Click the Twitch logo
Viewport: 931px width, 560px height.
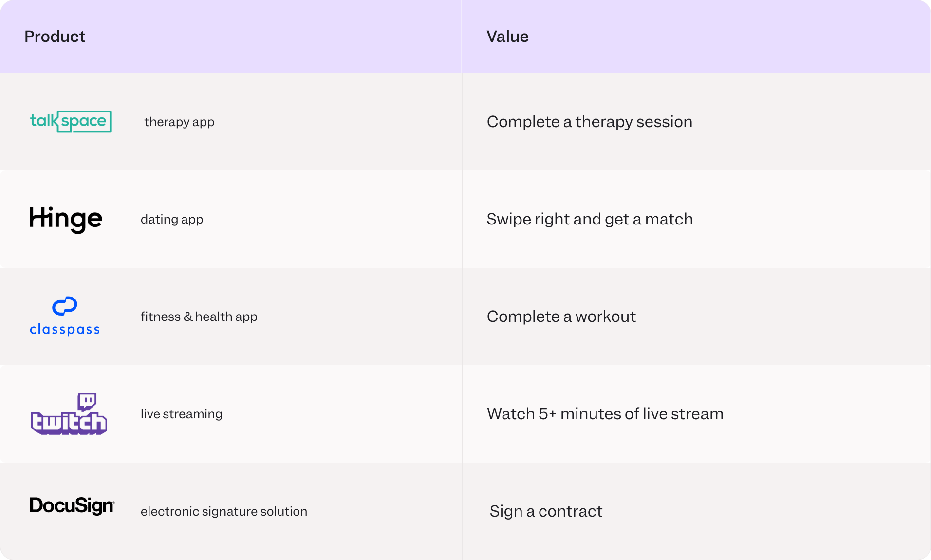[69, 414]
